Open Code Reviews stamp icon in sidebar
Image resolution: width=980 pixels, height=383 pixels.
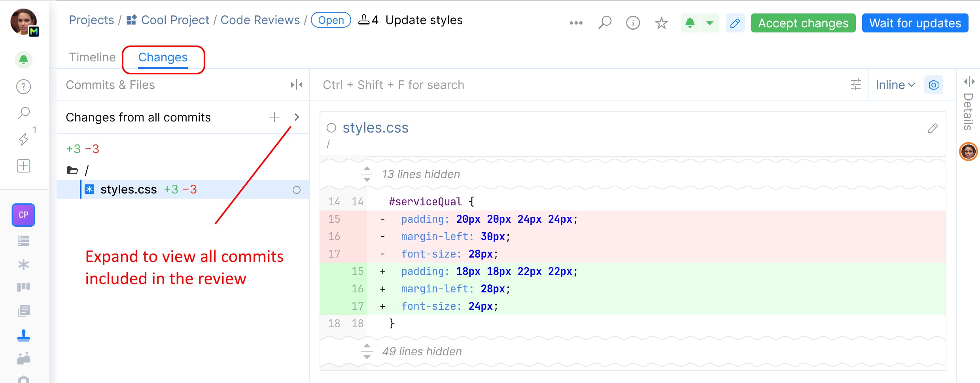(24, 336)
